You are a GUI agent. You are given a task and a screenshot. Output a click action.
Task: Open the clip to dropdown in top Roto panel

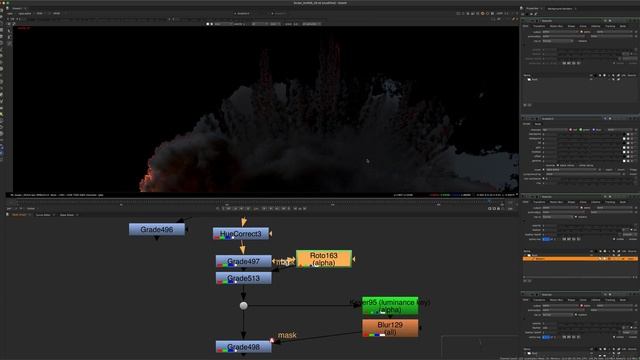pyautogui.click(x=557, y=41)
